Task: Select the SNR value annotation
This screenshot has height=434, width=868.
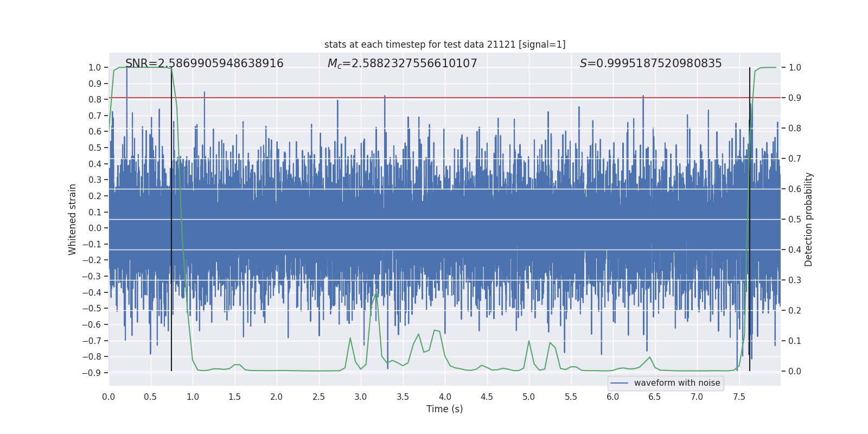Action: (204, 63)
